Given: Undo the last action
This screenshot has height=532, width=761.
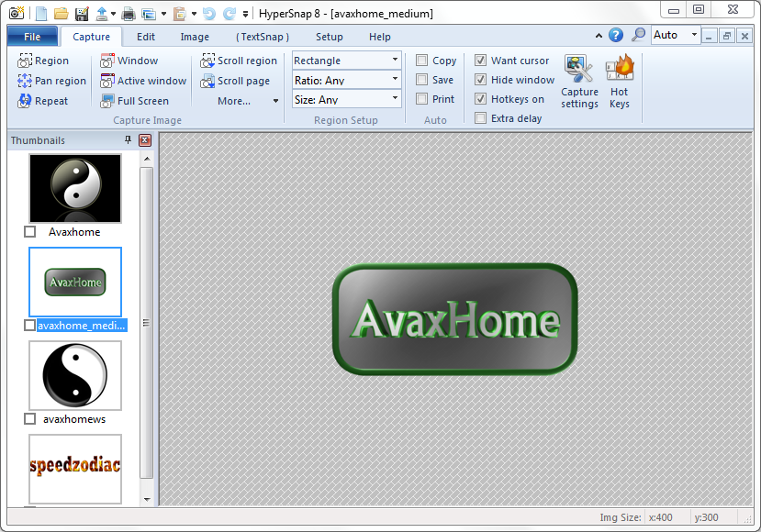Looking at the screenshot, I should pyautogui.click(x=209, y=14).
